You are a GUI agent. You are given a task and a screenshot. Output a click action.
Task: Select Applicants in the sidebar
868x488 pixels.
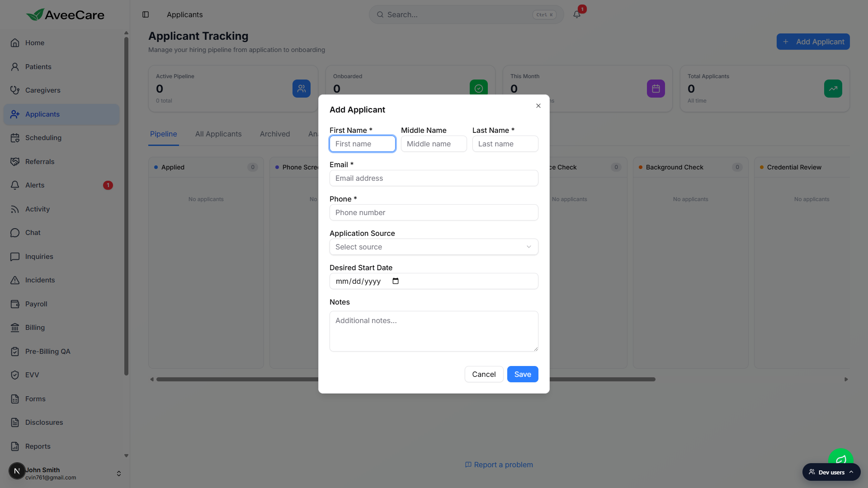point(61,114)
